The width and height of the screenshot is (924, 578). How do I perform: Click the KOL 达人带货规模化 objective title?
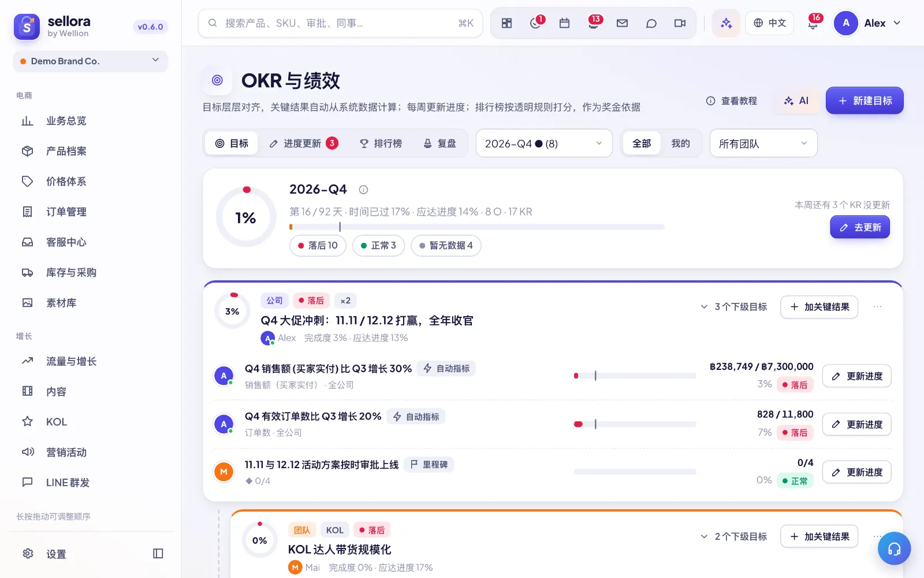click(x=340, y=550)
